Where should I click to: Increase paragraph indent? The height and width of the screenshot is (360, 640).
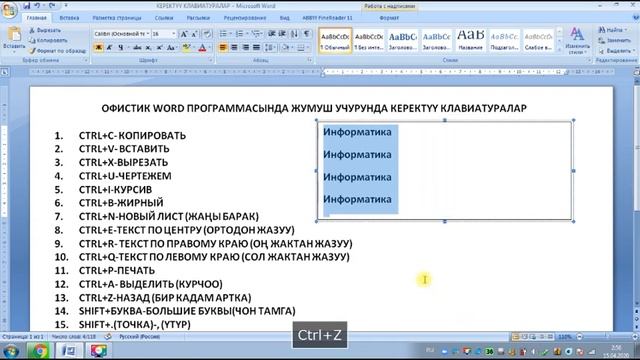pos(282,34)
